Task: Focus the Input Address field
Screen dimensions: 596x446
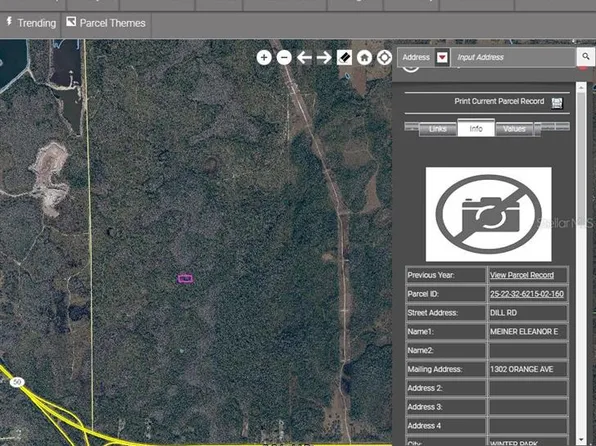Action: click(x=514, y=57)
